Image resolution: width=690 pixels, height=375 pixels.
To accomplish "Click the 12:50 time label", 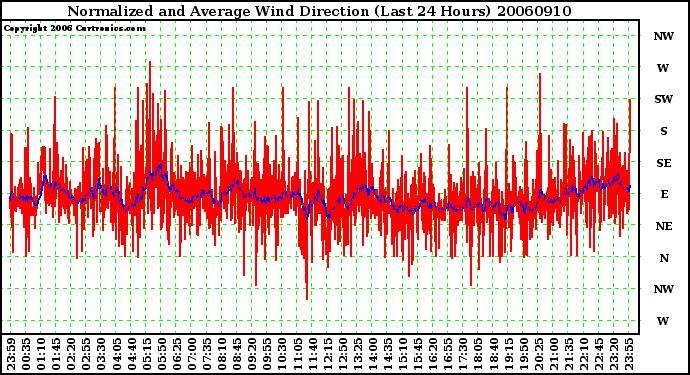I will [343, 354].
